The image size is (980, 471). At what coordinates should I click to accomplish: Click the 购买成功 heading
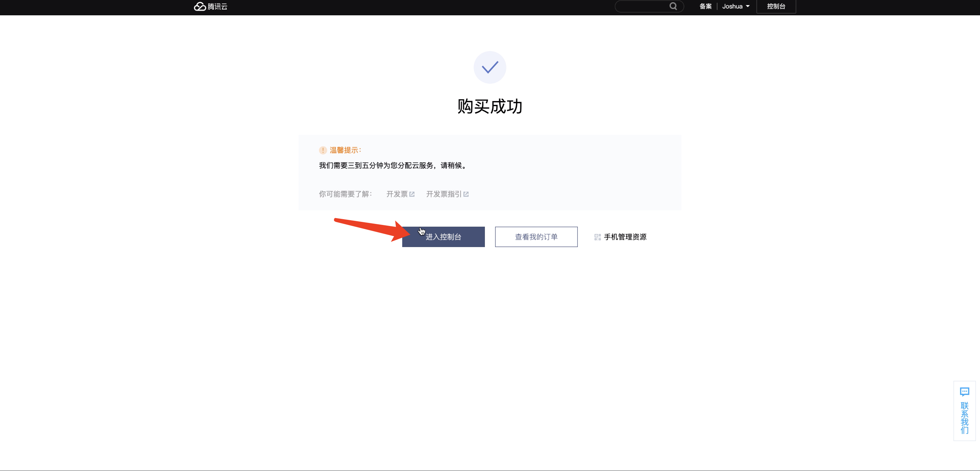point(490,106)
